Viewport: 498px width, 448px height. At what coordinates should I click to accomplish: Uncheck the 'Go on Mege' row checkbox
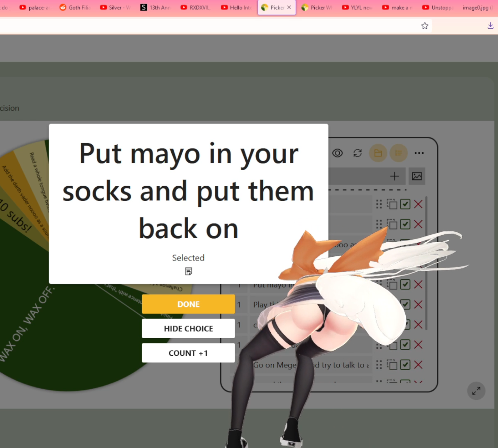click(405, 365)
